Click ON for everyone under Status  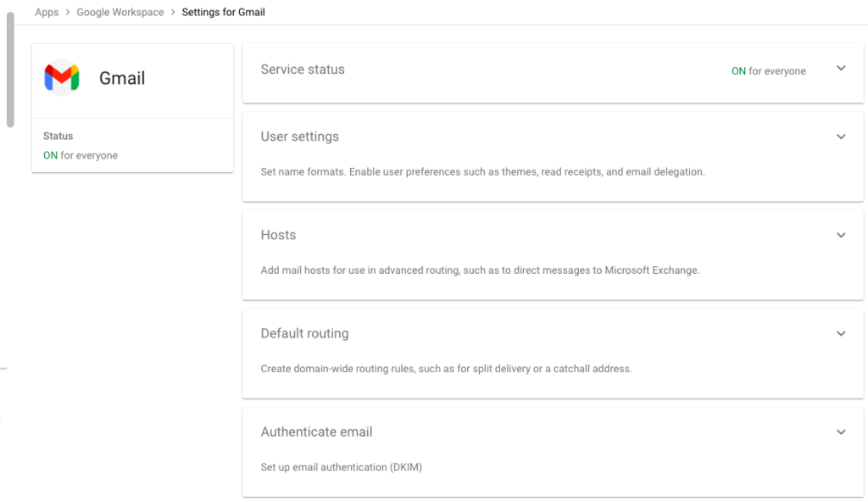(x=81, y=155)
